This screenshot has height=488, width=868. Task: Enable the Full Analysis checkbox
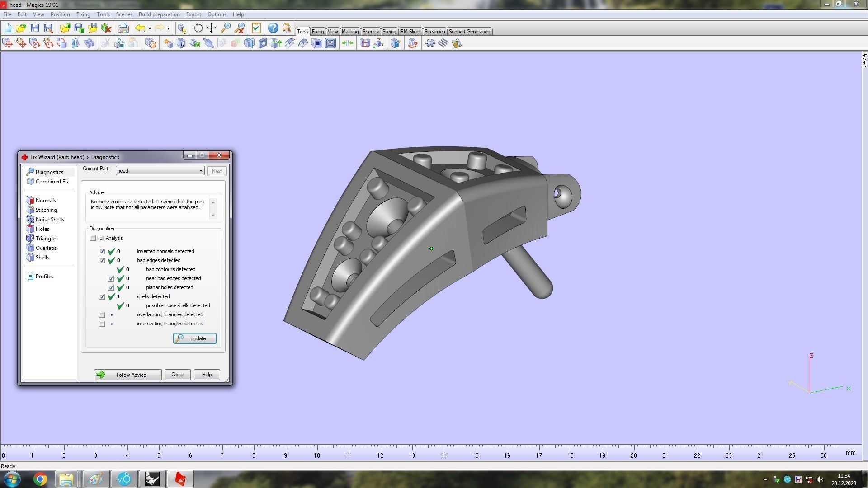click(93, 238)
